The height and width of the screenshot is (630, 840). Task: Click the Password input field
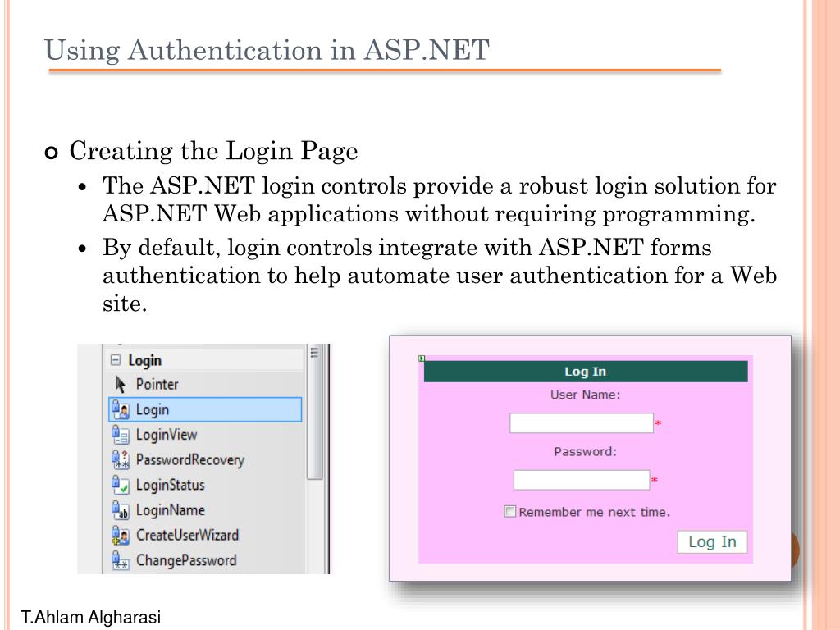pos(582,479)
